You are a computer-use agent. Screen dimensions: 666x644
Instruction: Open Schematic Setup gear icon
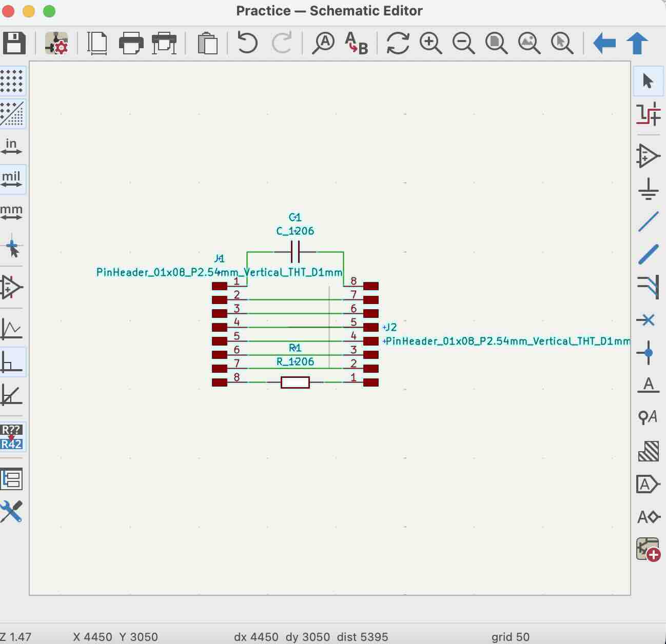(x=56, y=43)
